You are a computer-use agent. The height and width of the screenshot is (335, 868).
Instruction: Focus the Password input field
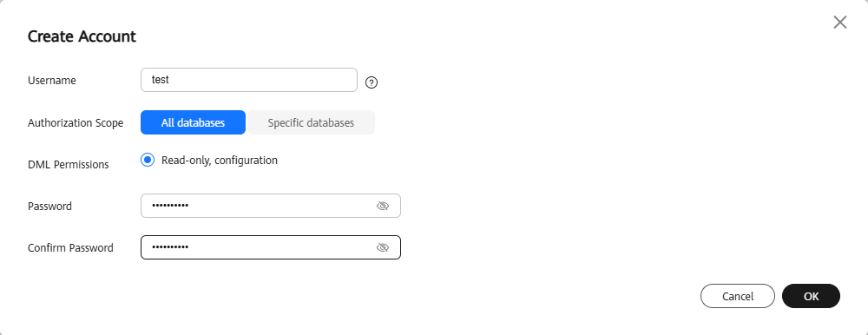tap(271, 206)
